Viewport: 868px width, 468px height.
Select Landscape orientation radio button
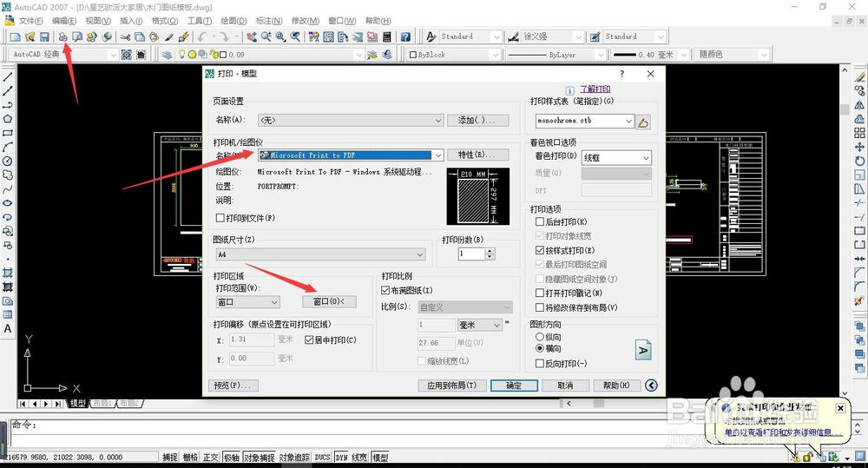tap(540, 348)
